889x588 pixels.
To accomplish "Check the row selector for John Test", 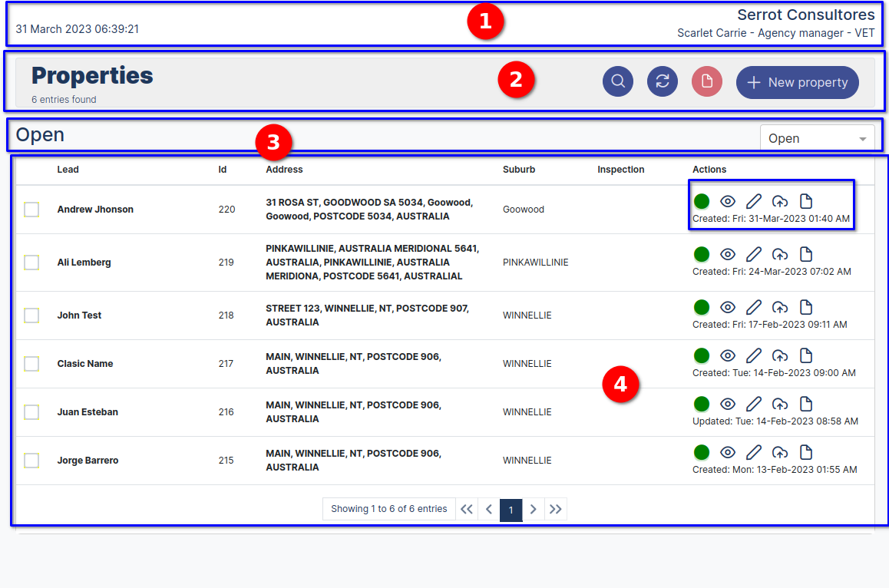I will click(32, 315).
